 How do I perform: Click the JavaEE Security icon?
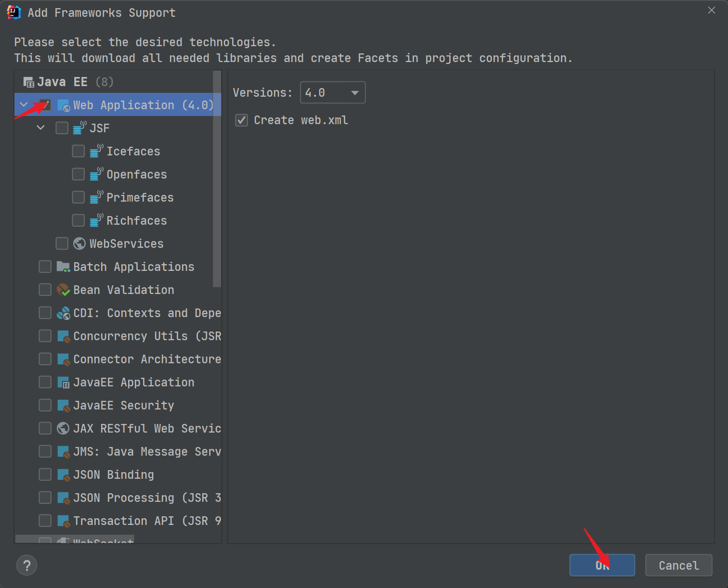coord(64,405)
